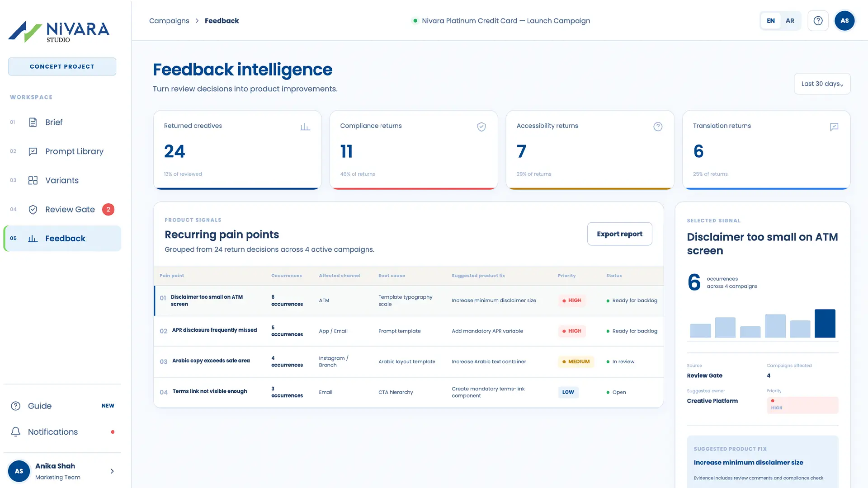Screen dimensions: 868x488
Task: Click the Nivara Studio logo
Action: [x=59, y=32]
